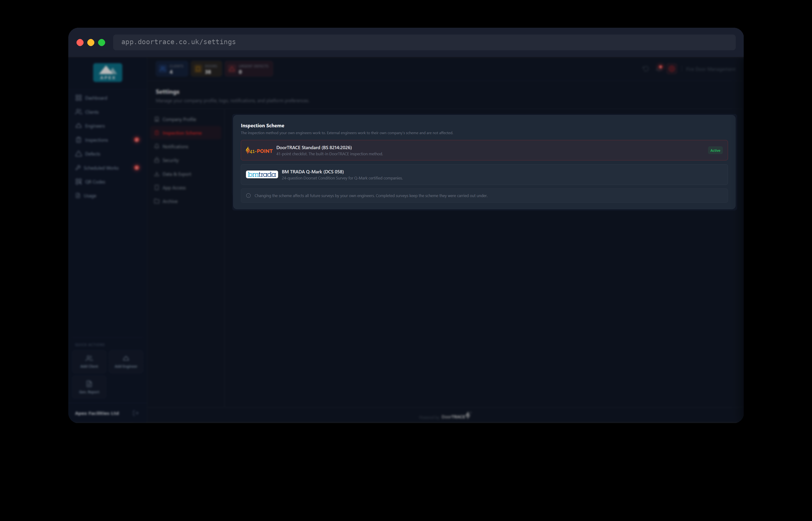Open Clients in the left sidebar
The image size is (812, 521).
point(107,112)
